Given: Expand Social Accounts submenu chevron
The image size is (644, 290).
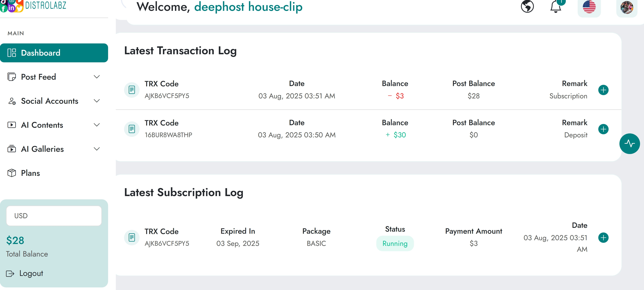Looking at the screenshot, I should point(97,101).
